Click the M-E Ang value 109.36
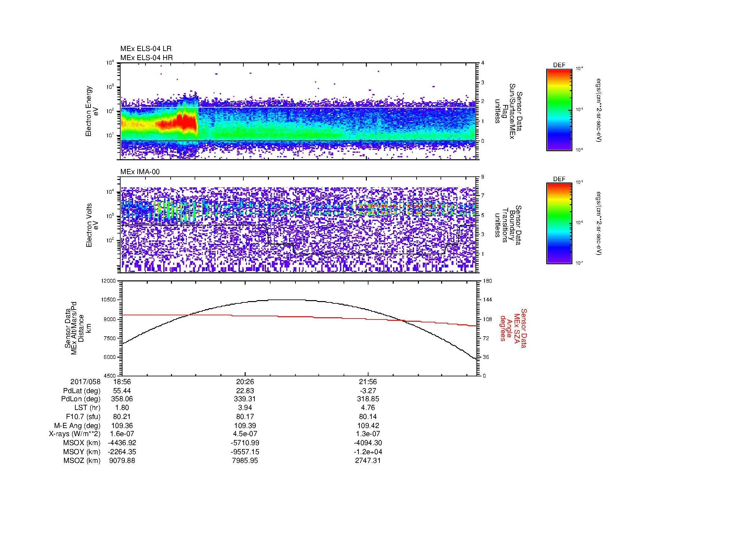This screenshot has height=534, width=756. (122, 425)
